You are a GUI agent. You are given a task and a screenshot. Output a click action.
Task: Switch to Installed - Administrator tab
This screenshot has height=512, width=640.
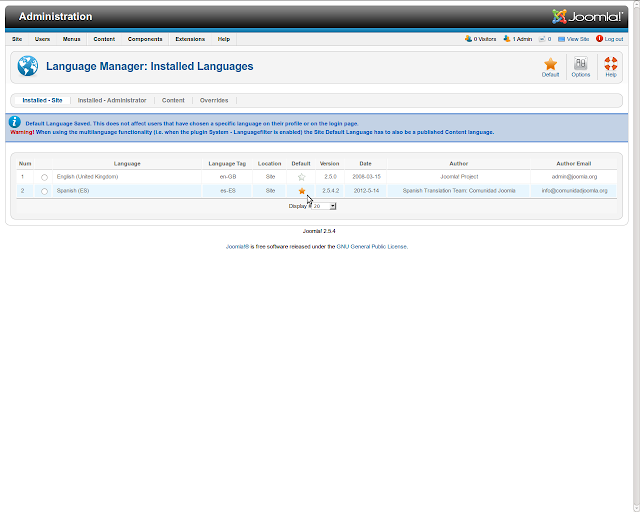112,100
